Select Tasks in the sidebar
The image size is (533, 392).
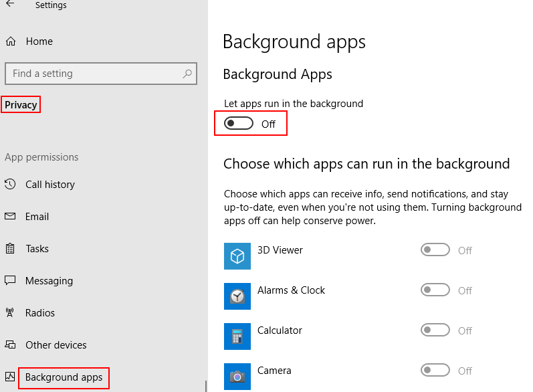coord(37,249)
